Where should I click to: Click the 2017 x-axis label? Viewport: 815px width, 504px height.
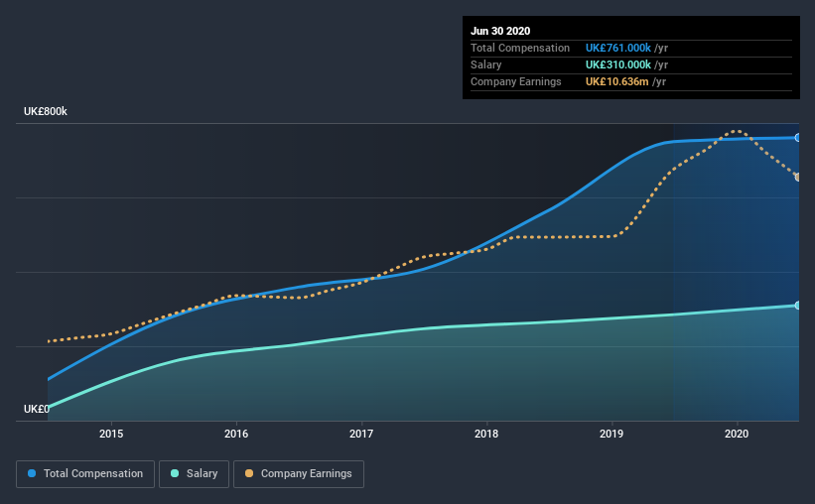coord(361,434)
